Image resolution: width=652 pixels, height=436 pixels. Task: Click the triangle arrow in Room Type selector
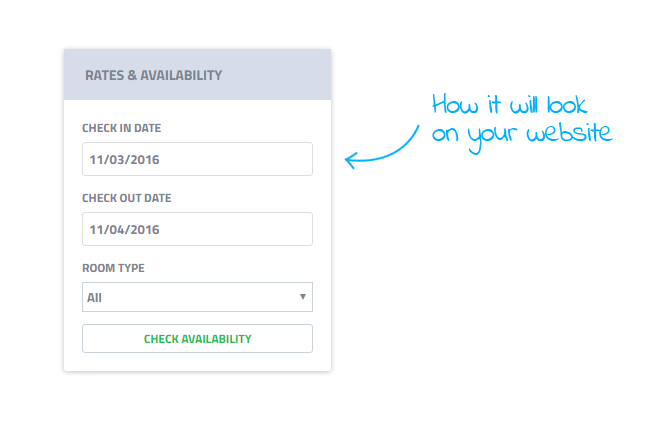[303, 297]
